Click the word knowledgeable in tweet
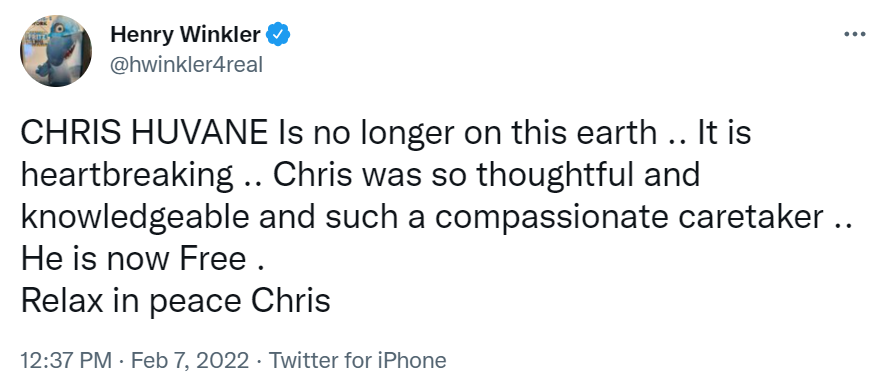 point(135,217)
